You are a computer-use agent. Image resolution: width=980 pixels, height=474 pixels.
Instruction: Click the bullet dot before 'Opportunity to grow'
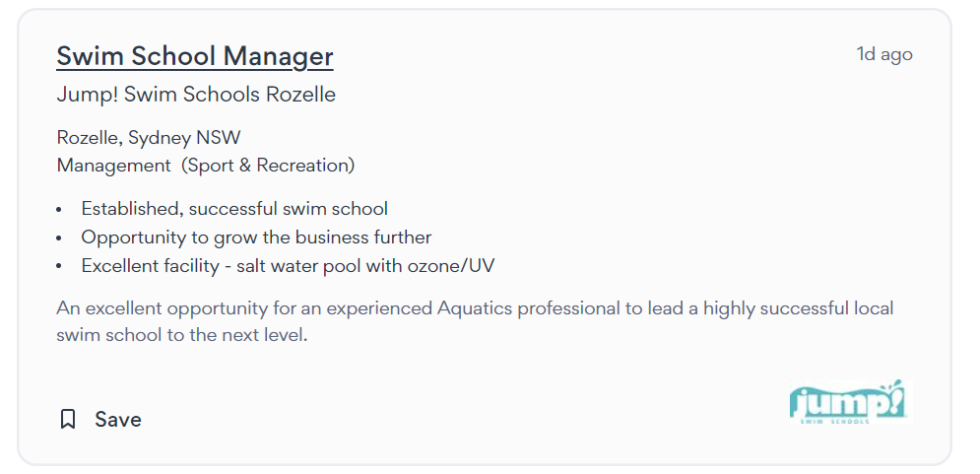(59, 238)
